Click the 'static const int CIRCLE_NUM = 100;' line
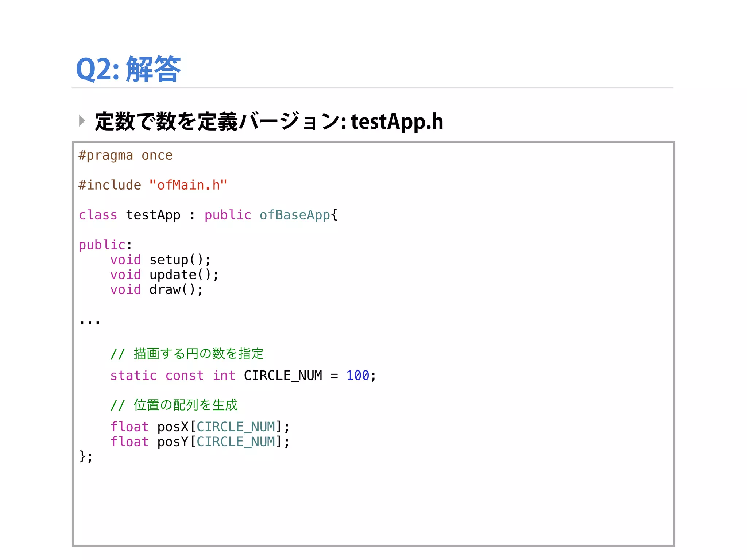Image resolution: width=747 pixels, height=560 pixels. [x=243, y=376]
